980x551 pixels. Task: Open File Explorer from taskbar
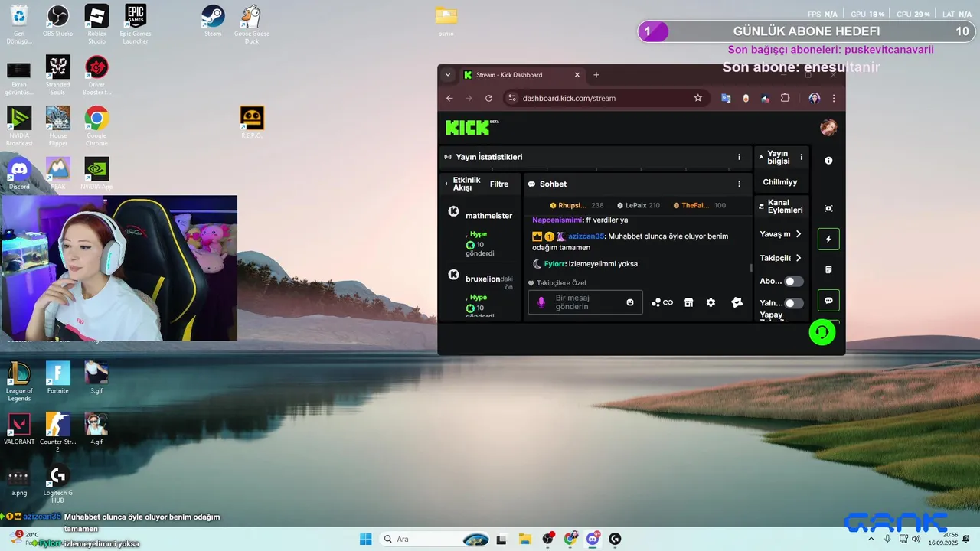(524, 539)
